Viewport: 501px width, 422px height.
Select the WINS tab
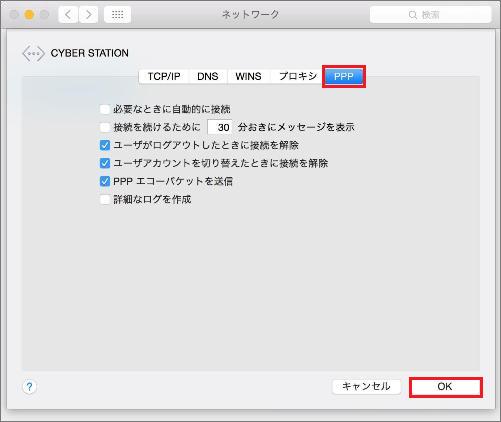coord(248,76)
